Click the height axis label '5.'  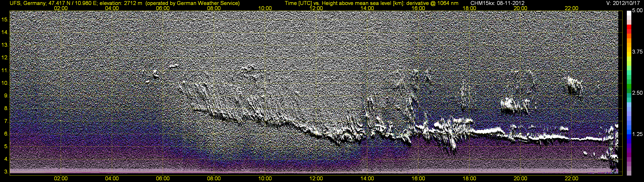[6, 147]
